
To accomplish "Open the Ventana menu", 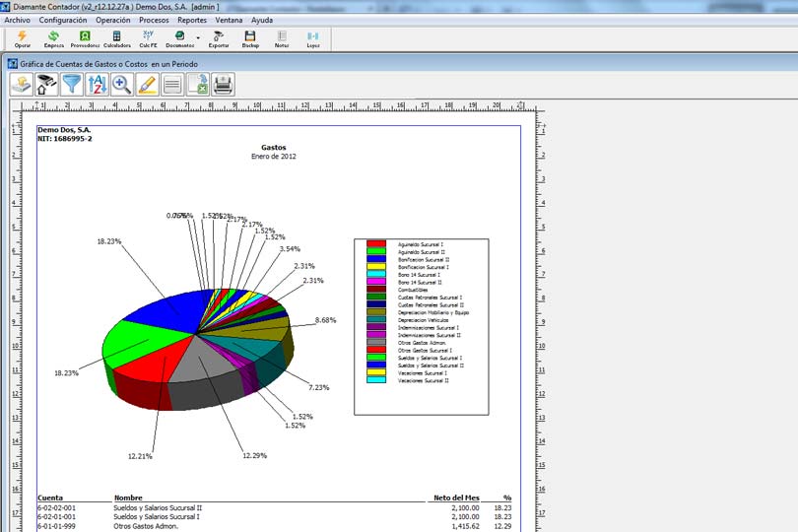I will (229, 20).
